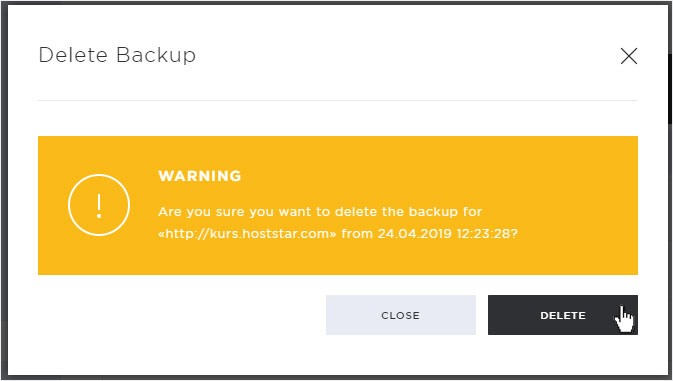Confirm with the DELETE button
The image size is (673, 381).
tap(563, 315)
